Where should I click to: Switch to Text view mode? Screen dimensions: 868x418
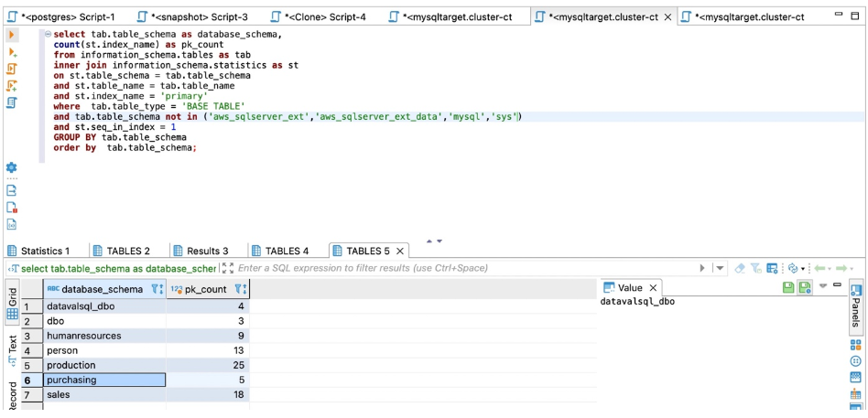click(x=12, y=350)
